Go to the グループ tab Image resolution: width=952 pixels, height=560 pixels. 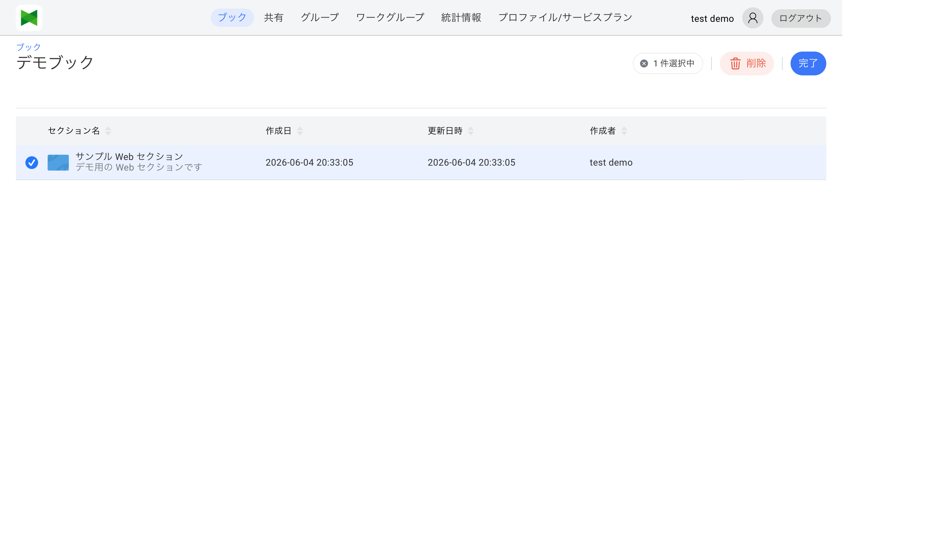pyautogui.click(x=320, y=18)
